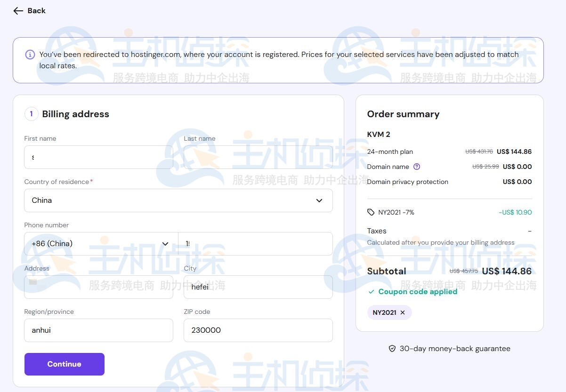Click the info icon in redirect notice
The width and height of the screenshot is (566, 392).
(x=30, y=55)
